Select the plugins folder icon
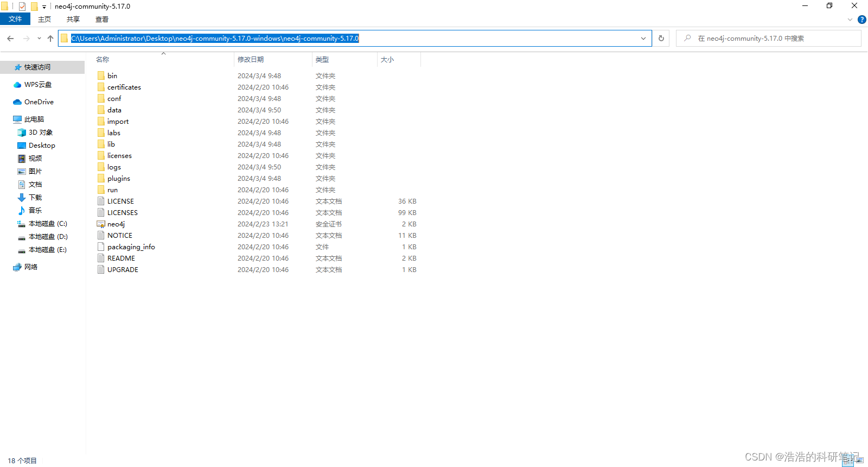 (101, 178)
